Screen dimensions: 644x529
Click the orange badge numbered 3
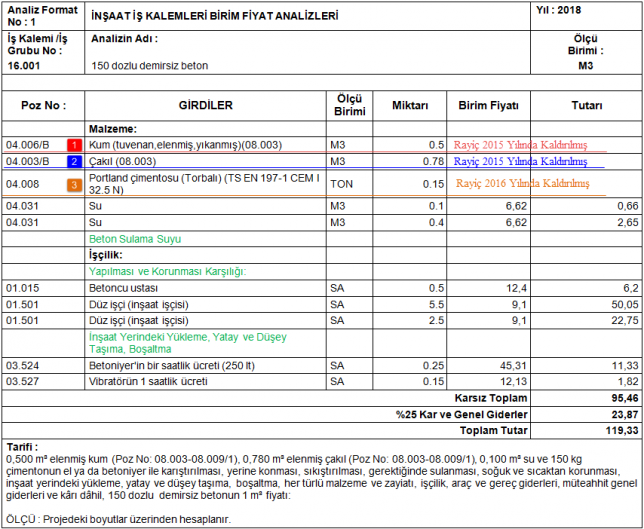tap(73, 184)
